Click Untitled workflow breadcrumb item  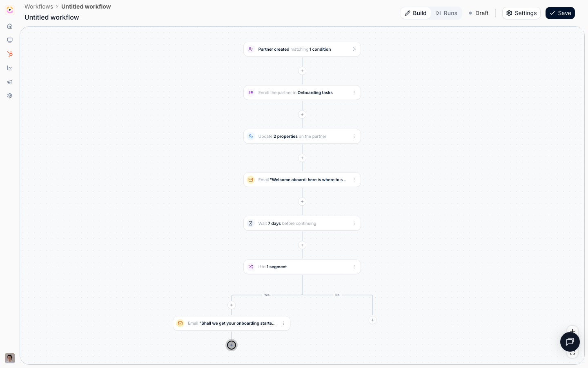[86, 7]
